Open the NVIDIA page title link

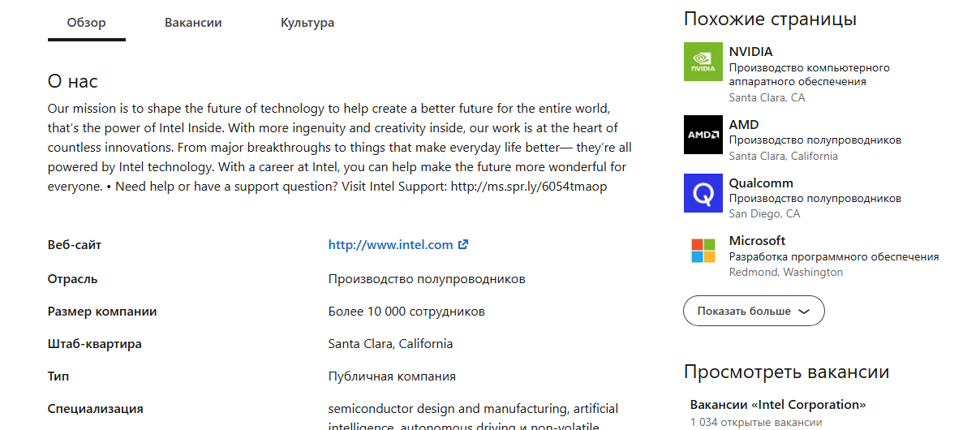click(x=750, y=52)
